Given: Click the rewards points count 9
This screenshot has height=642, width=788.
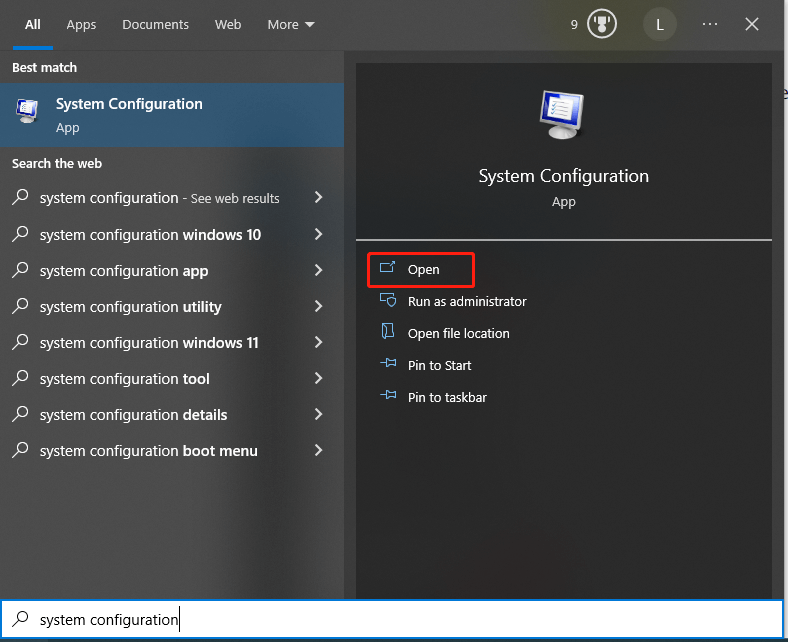Looking at the screenshot, I should [x=574, y=24].
